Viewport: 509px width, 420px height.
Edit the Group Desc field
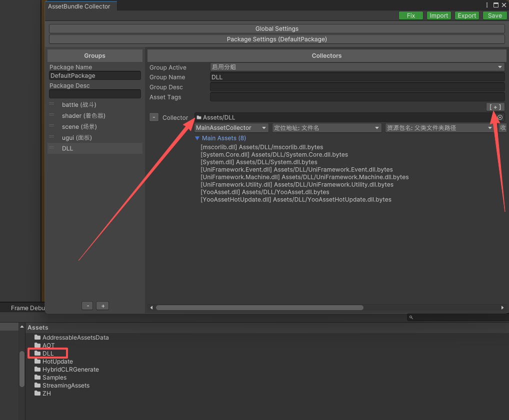(357, 87)
